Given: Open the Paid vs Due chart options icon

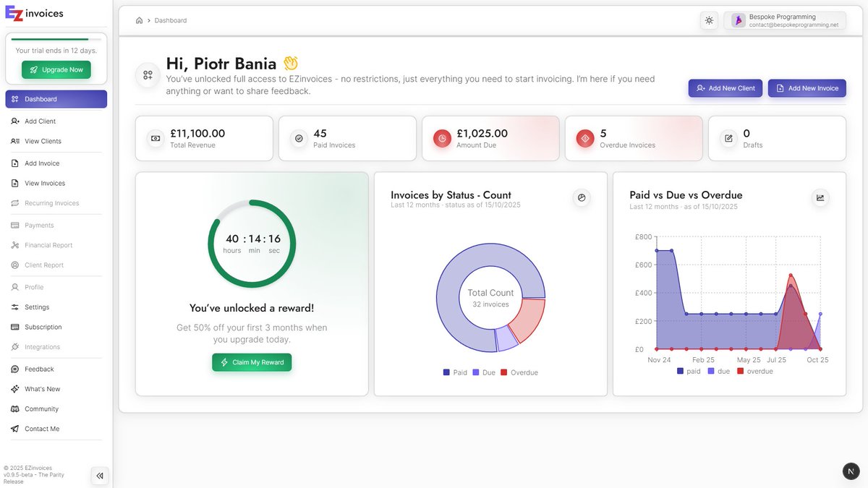Looking at the screenshot, I should click(x=820, y=197).
